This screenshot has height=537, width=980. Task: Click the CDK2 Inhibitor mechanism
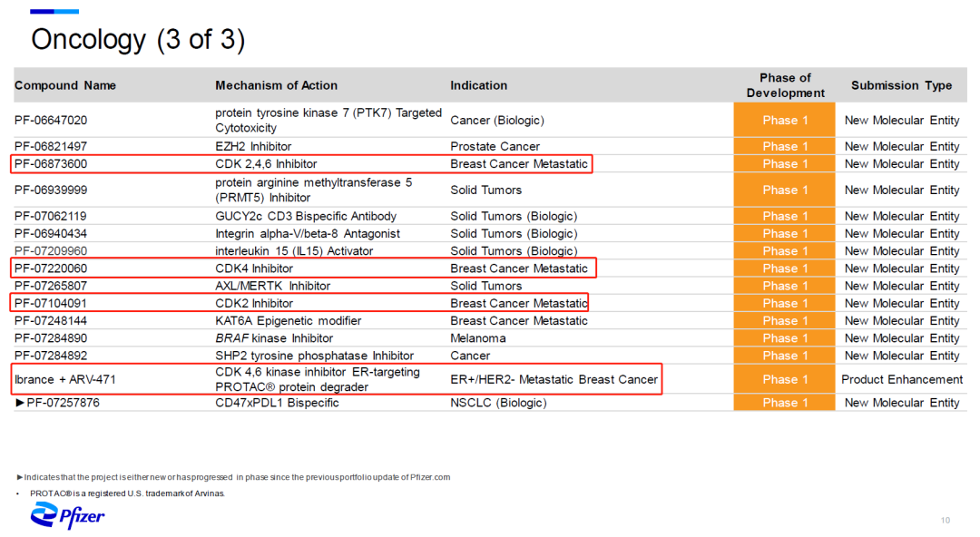click(254, 304)
